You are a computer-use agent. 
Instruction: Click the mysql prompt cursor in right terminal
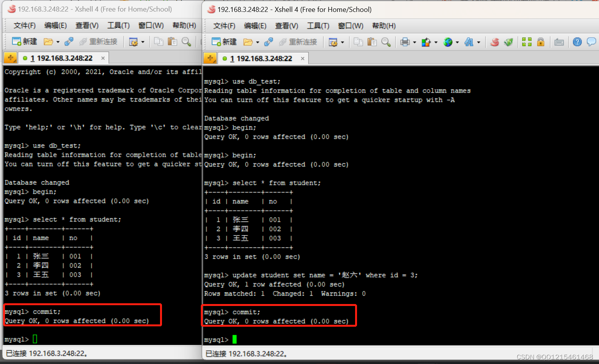(x=235, y=339)
